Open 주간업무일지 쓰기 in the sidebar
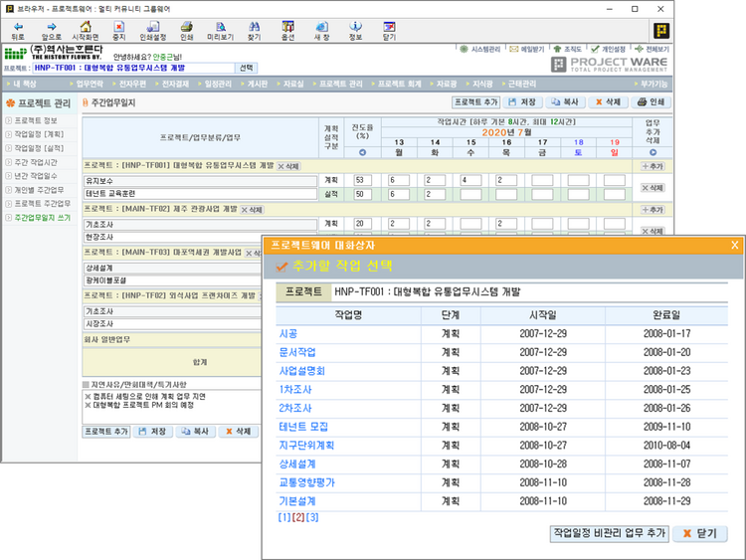Viewport: 746px width, 560px height. (x=43, y=218)
